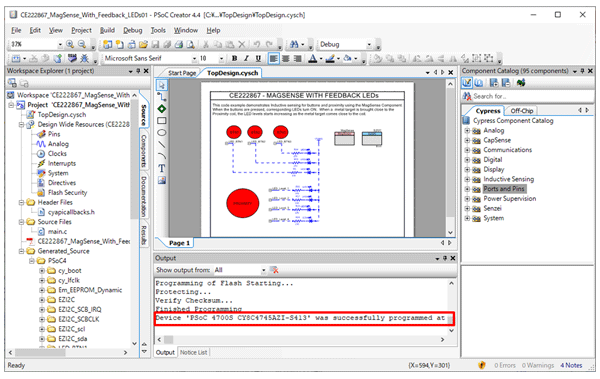Click the Zoom In magnifier icon
The image size is (600, 379).
tap(70, 44)
